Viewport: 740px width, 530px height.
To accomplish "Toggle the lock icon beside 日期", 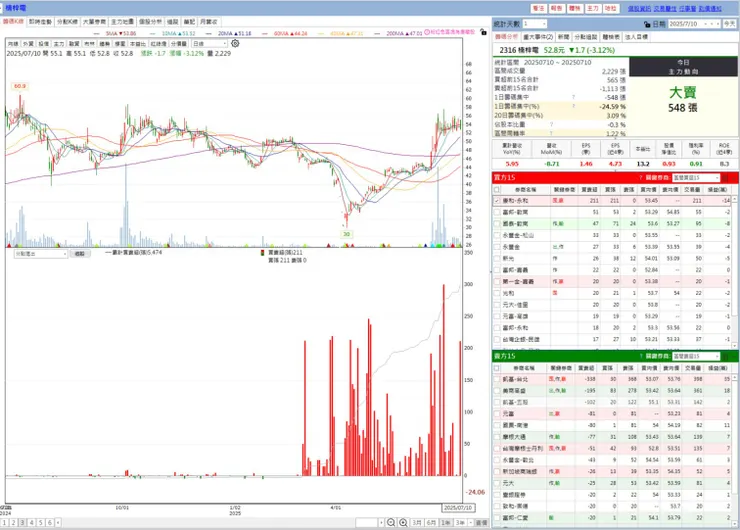I will click(647, 24).
